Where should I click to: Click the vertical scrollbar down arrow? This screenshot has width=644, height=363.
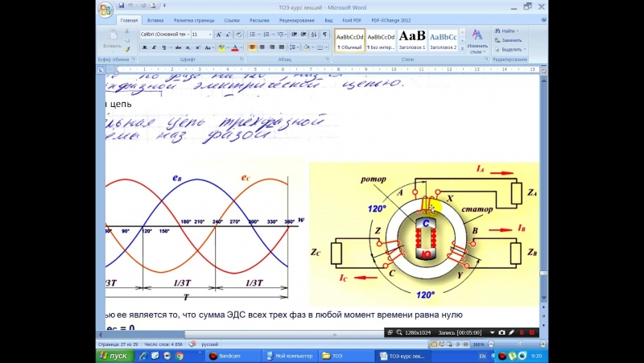coord(544,298)
